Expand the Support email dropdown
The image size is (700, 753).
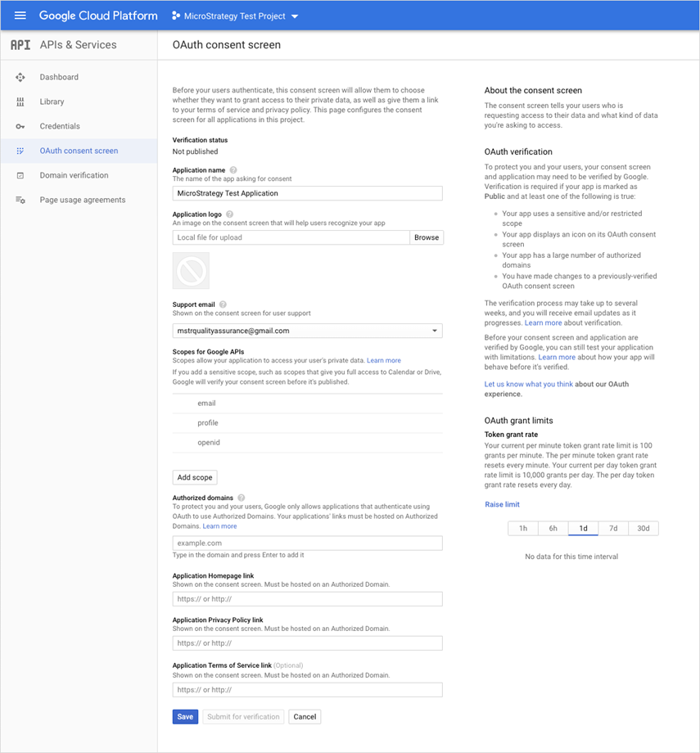click(433, 331)
